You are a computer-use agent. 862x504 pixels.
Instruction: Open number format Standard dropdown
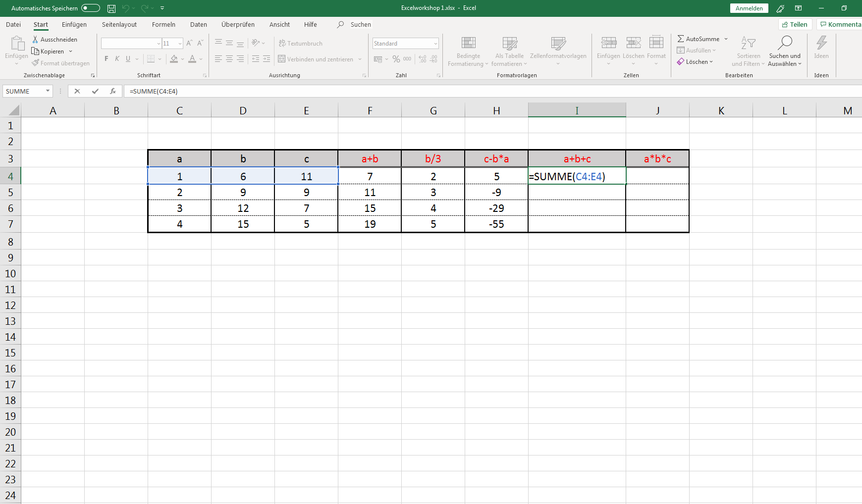click(x=435, y=44)
